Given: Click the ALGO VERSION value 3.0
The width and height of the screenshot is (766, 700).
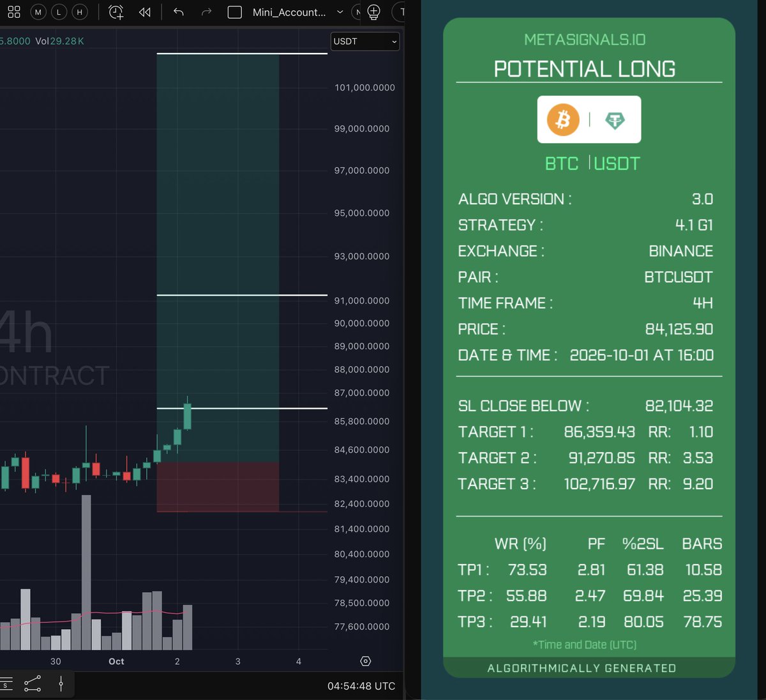Looking at the screenshot, I should pyautogui.click(x=702, y=199).
